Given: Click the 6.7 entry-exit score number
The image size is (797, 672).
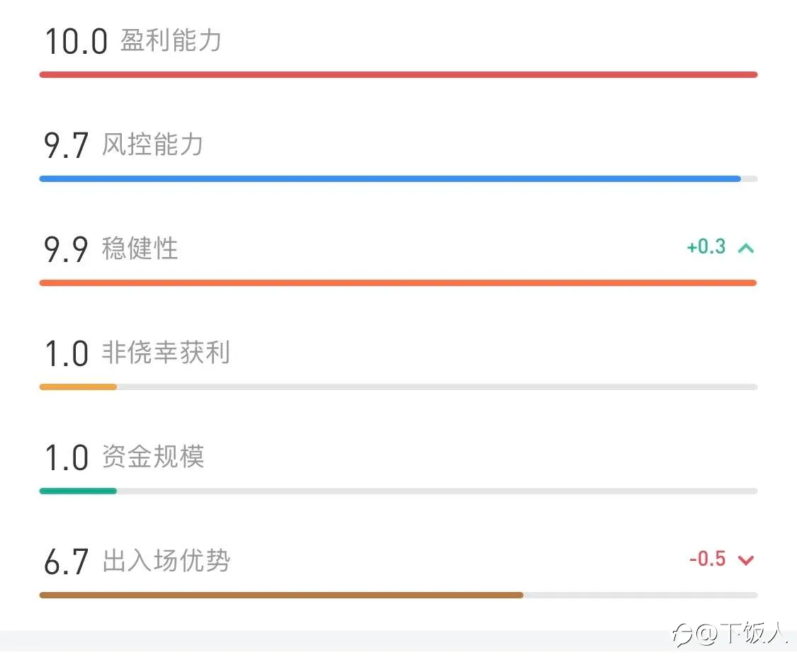Looking at the screenshot, I should click(x=66, y=562).
